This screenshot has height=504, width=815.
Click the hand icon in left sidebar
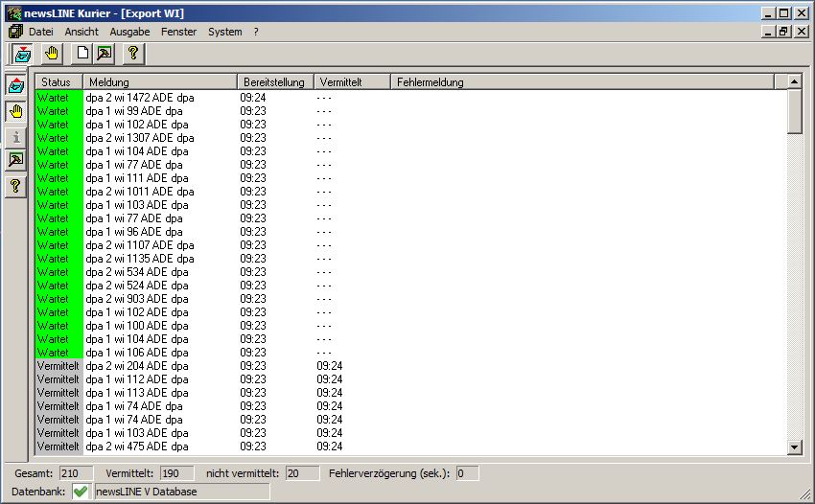(15, 111)
